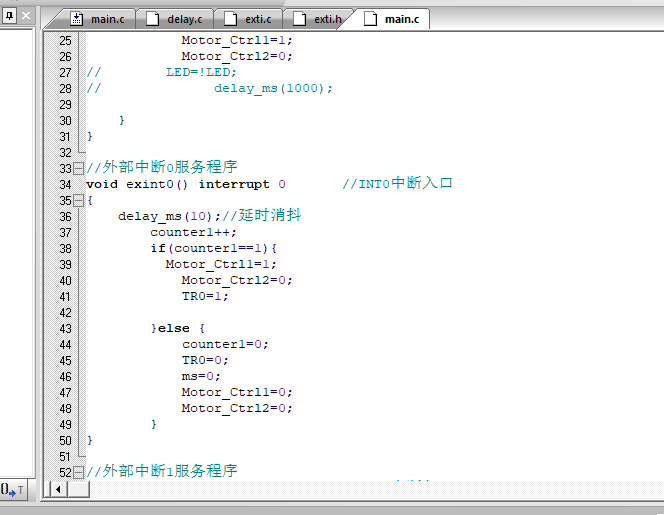Click 'ms=0;' on line 46
The image size is (664, 515).
[x=201, y=377]
